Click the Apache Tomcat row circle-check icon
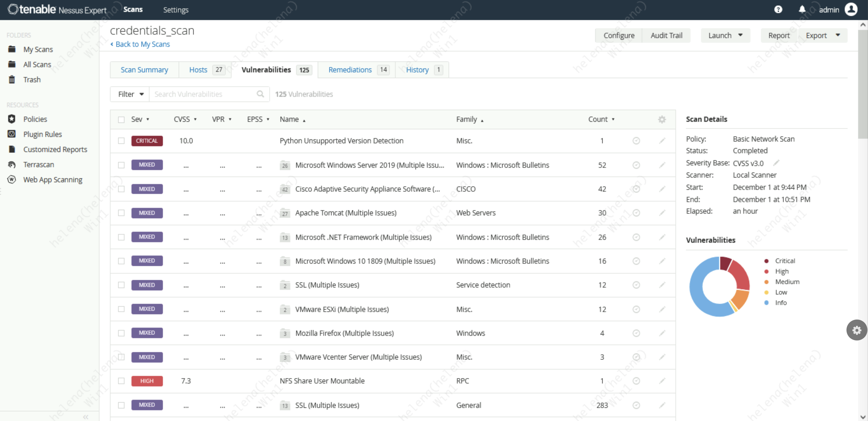This screenshot has height=421, width=868. 636,213
